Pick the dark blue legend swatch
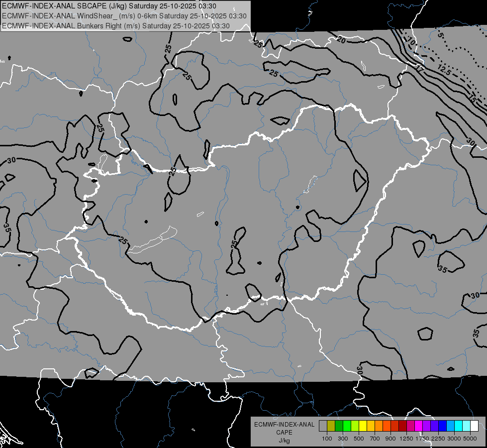The image size is (487, 448). point(443,426)
